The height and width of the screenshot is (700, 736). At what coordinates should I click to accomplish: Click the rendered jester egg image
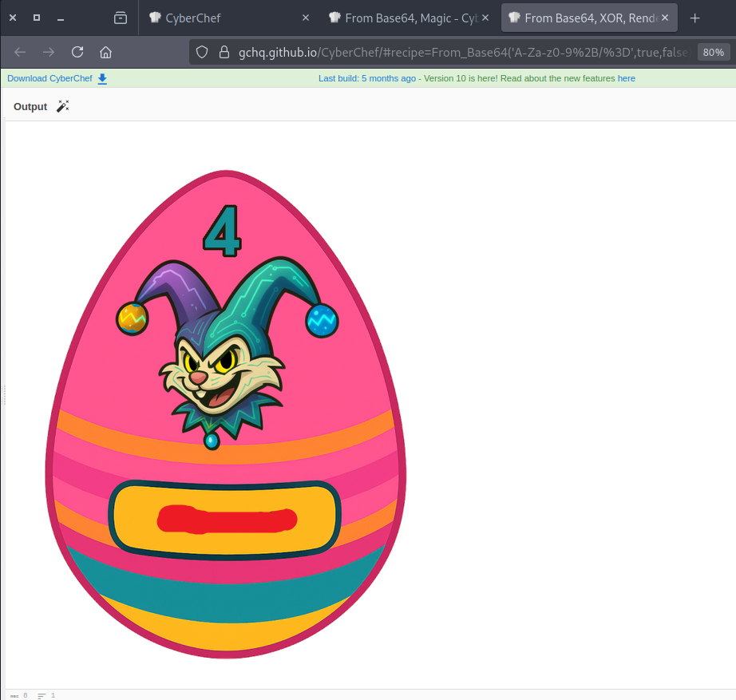pyautogui.click(x=226, y=415)
